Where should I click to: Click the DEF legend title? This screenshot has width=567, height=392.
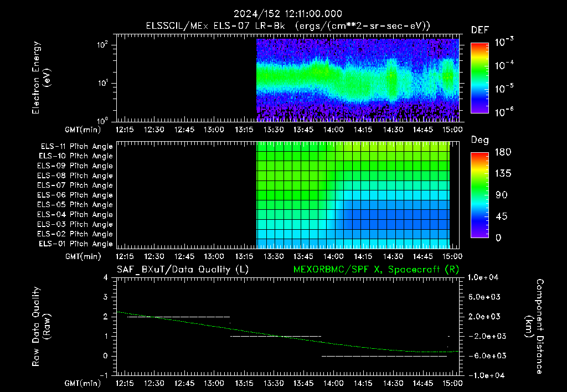point(480,30)
